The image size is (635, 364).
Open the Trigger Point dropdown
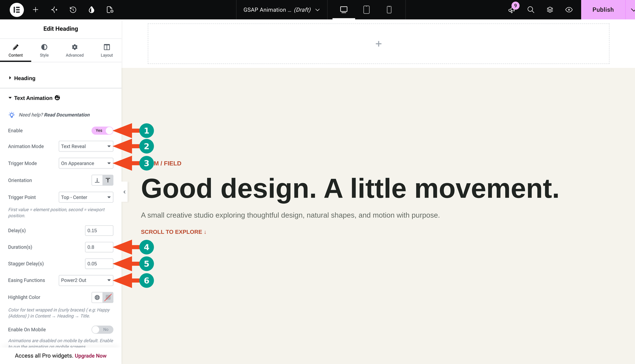(86, 197)
